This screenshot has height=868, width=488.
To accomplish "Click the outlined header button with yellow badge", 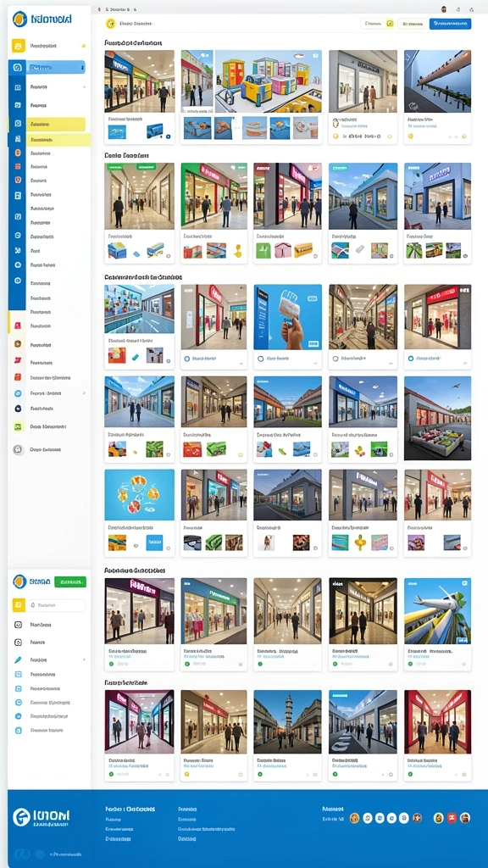I will point(378,24).
